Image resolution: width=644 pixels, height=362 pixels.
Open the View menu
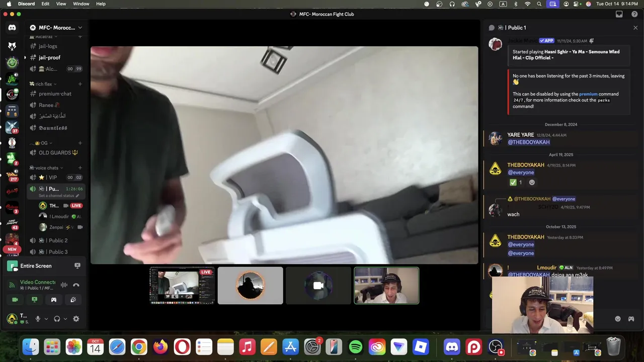[61, 4]
